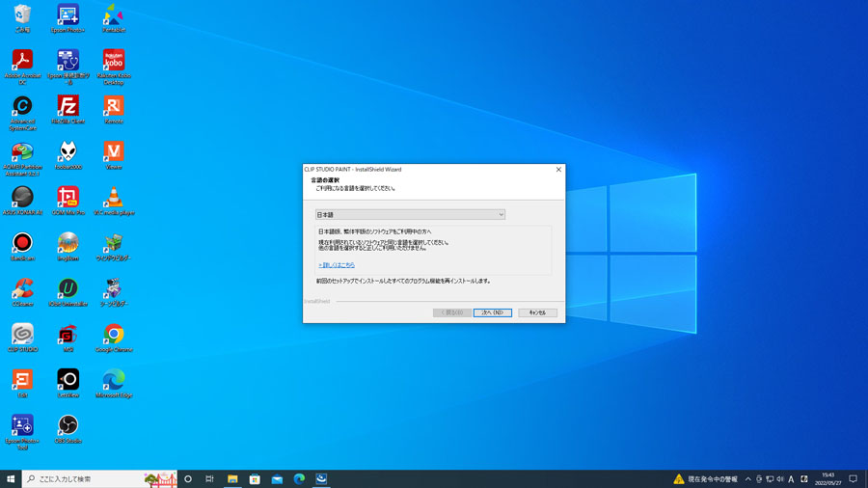Open Cortana from the taskbar
The height and width of the screenshot is (488, 868).
tap(188, 479)
